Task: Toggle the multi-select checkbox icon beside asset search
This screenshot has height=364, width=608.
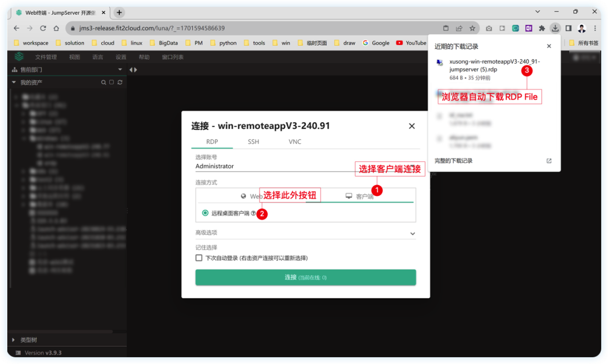Action: (x=111, y=82)
